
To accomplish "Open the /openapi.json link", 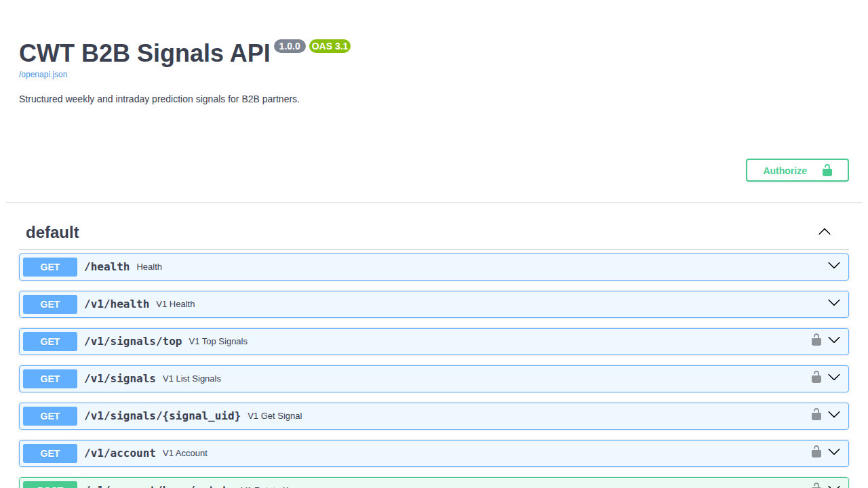I will pos(43,75).
